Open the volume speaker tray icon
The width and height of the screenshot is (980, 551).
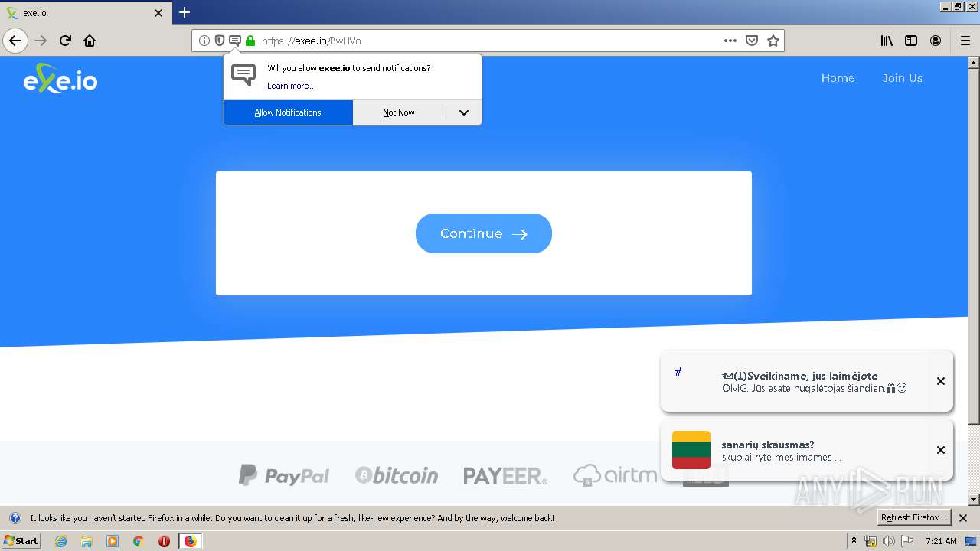[888, 541]
